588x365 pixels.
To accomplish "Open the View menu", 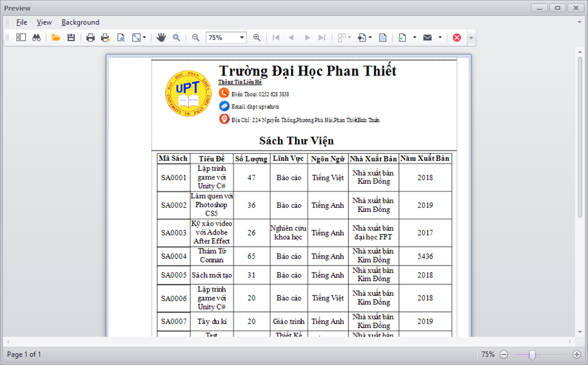I will pyautogui.click(x=44, y=22).
